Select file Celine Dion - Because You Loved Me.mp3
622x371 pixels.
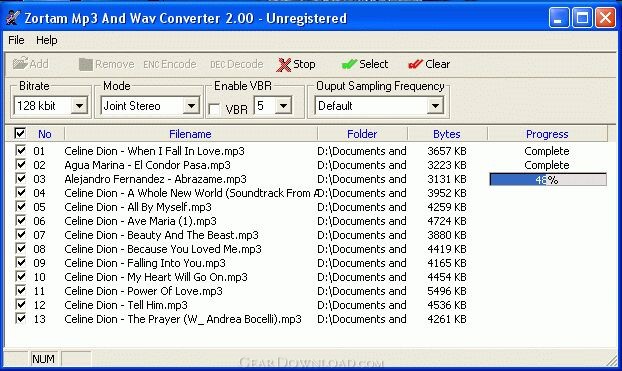point(163,249)
